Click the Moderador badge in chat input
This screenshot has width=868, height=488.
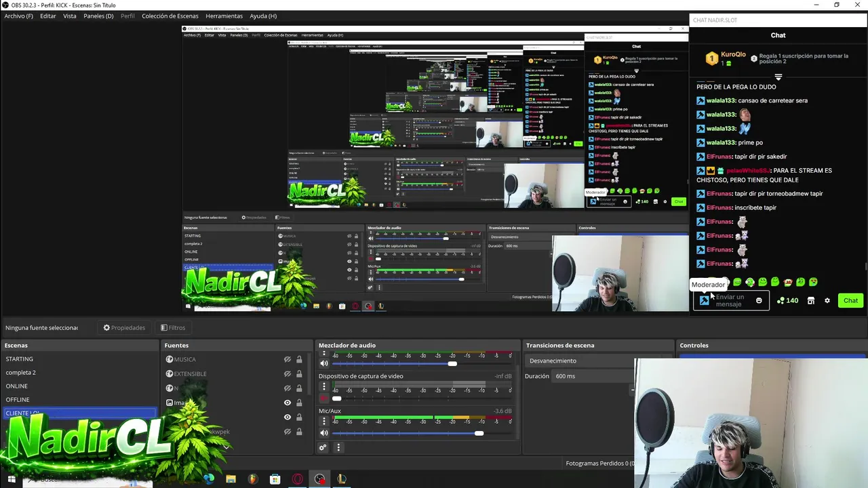click(x=704, y=300)
